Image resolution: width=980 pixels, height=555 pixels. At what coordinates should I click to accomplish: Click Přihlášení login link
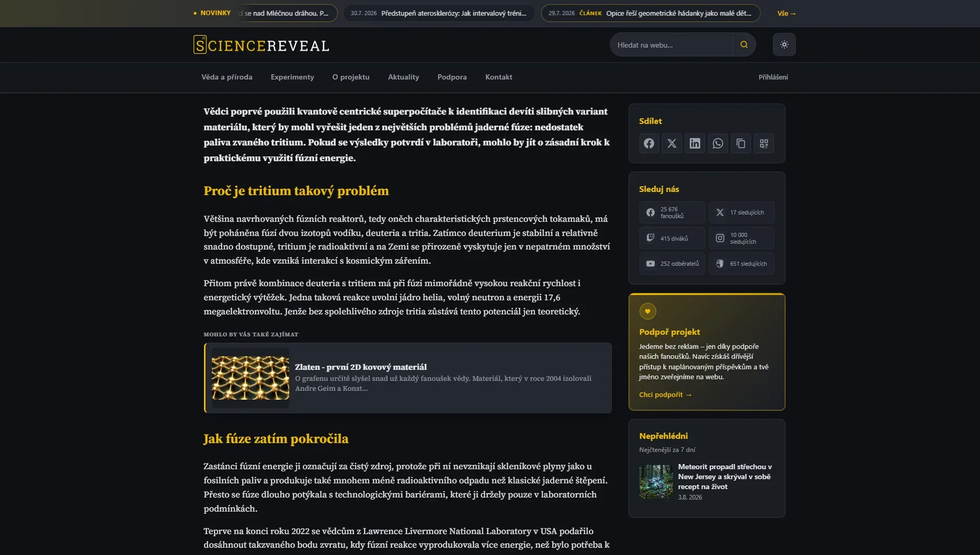[x=773, y=77]
